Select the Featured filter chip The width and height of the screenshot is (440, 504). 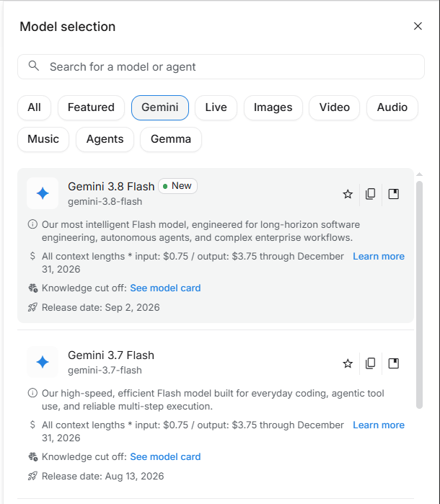tap(91, 107)
